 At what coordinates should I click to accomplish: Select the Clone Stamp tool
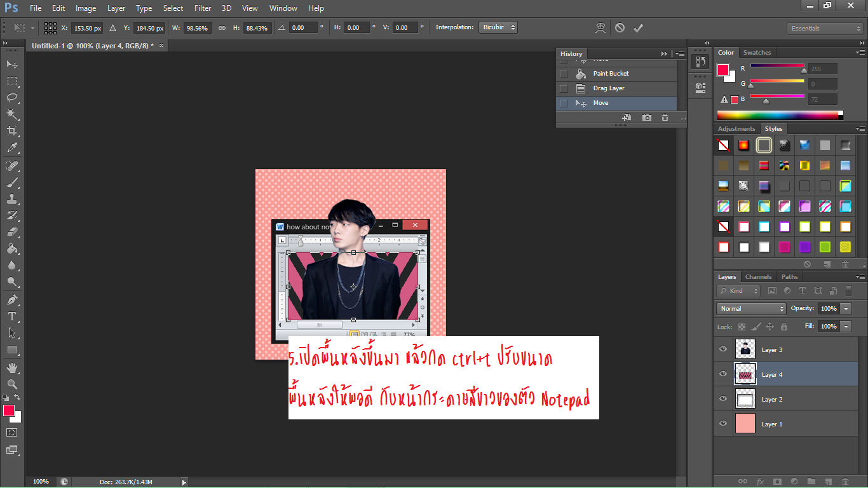click(x=12, y=199)
